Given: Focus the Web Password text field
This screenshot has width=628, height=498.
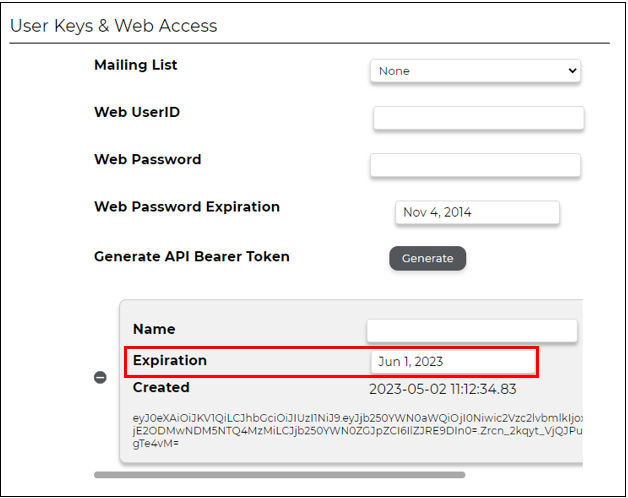Looking at the screenshot, I should [x=475, y=165].
